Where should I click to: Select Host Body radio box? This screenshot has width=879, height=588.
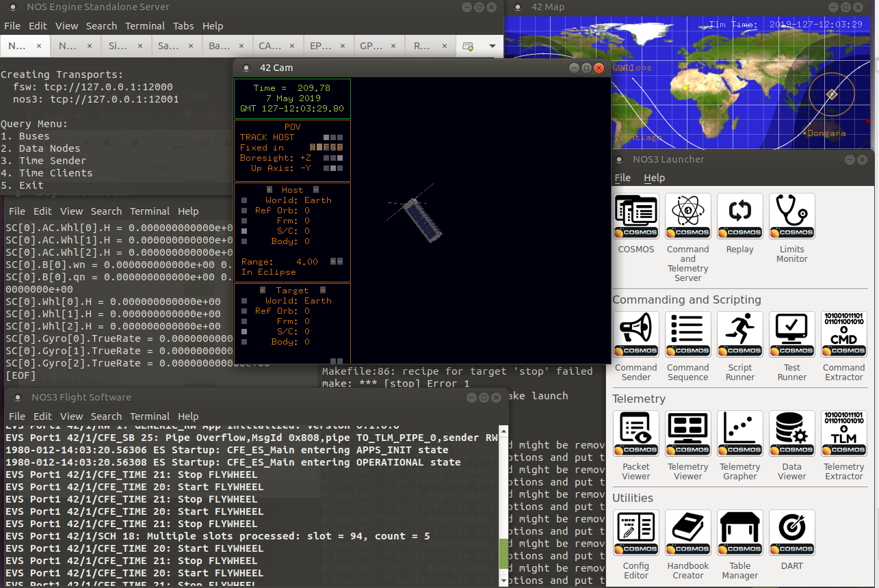244,241
